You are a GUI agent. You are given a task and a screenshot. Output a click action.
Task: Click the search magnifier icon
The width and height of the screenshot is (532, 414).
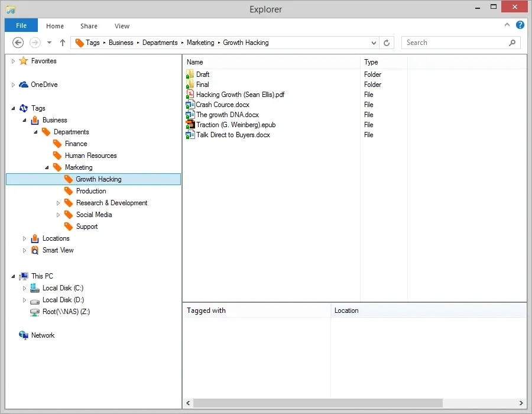click(x=512, y=43)
